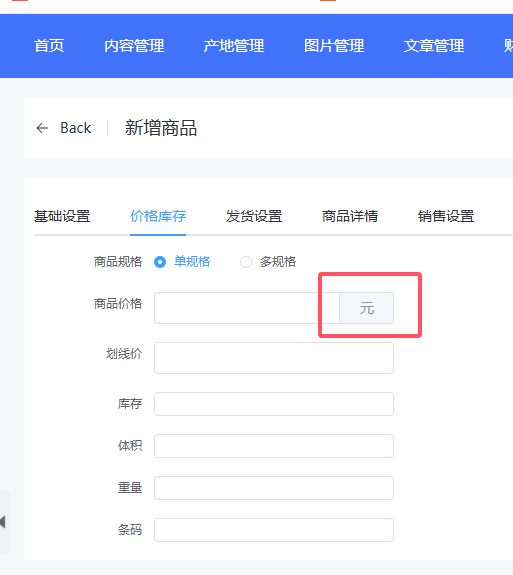Focus the 划线价 input field
Viewport: 513px width, 575px height.
point(274,358)
